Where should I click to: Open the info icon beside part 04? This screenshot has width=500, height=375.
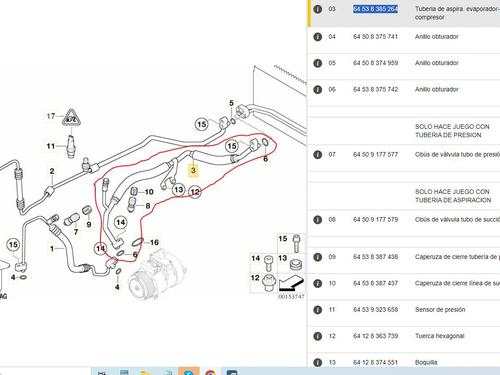318,37
